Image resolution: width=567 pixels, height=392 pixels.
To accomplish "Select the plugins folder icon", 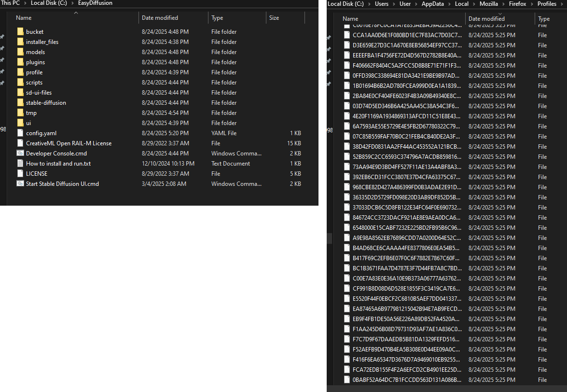I will pyautogui.click(x=20, y=62).
